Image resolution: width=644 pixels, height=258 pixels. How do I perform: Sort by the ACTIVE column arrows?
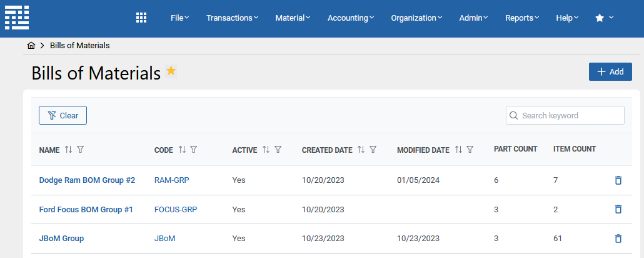tap(266, 150)
